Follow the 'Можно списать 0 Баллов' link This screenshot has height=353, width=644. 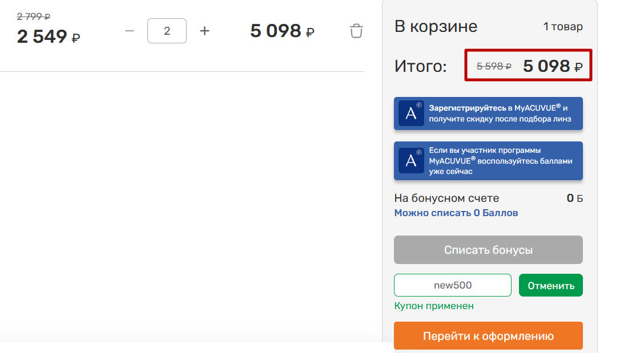(456, 213)
